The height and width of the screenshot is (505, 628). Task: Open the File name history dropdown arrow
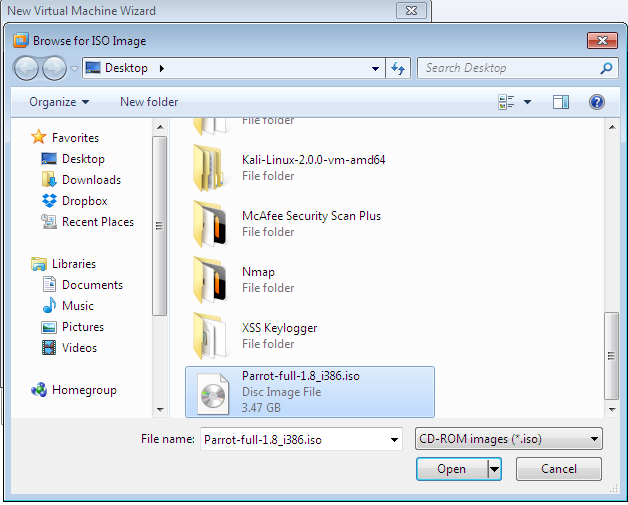[395, 440]
